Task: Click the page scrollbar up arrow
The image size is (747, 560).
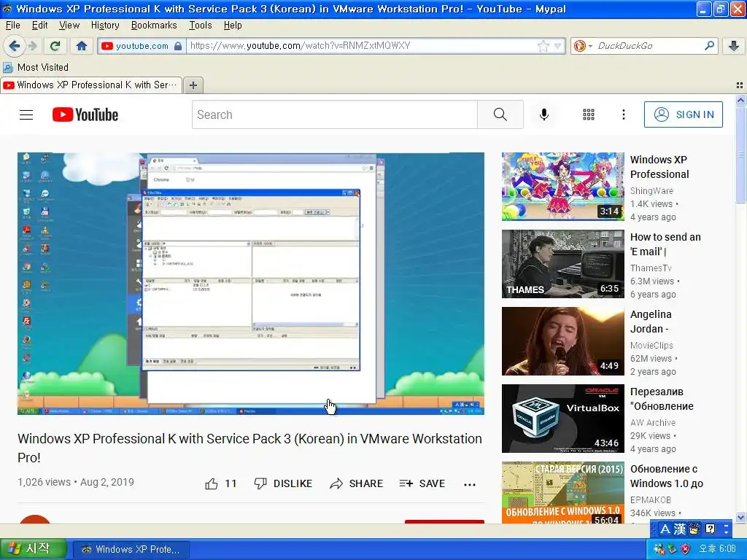Action: pyautogui.click(x=740, y=101)
